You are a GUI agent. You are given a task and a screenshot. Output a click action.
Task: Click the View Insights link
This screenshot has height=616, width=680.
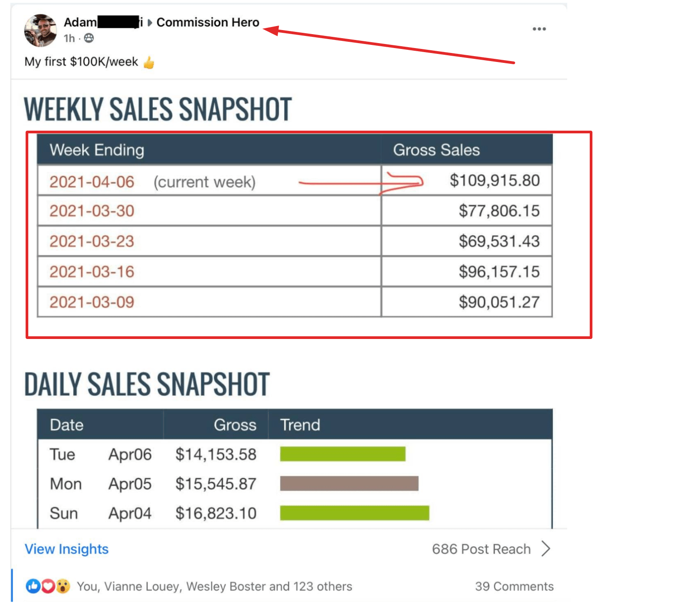click(66, 549)
